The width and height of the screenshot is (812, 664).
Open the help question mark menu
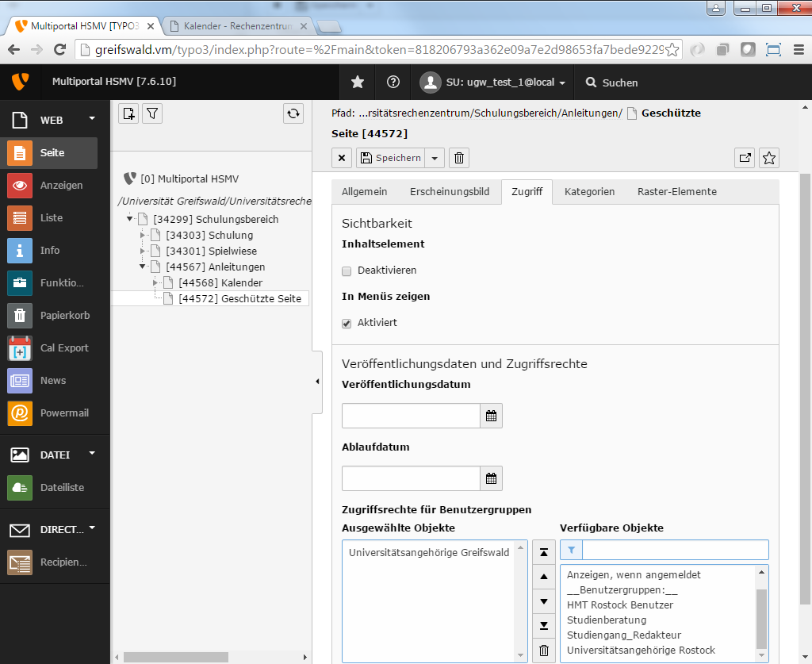pyautogui.click(x=393, y=82)
